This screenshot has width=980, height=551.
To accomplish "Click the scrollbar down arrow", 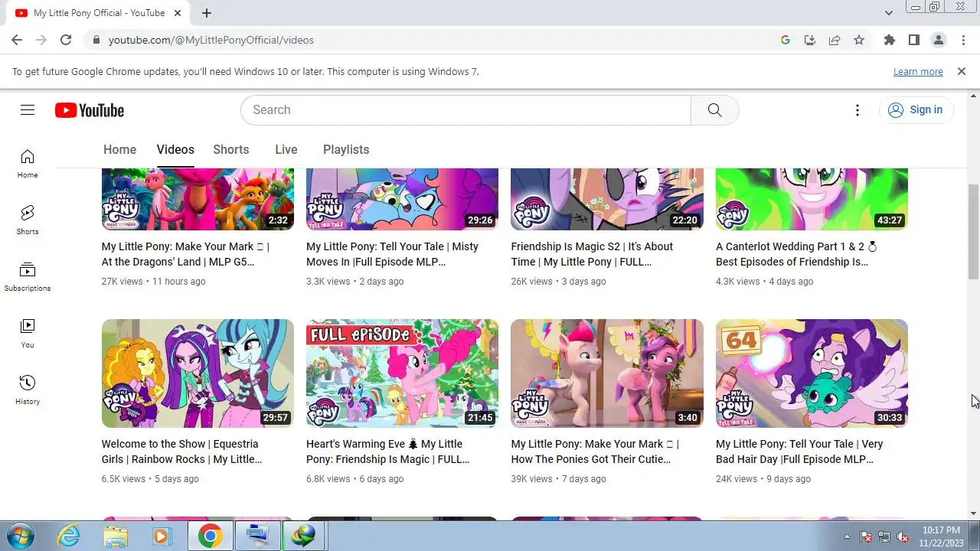I will point(973,514).
